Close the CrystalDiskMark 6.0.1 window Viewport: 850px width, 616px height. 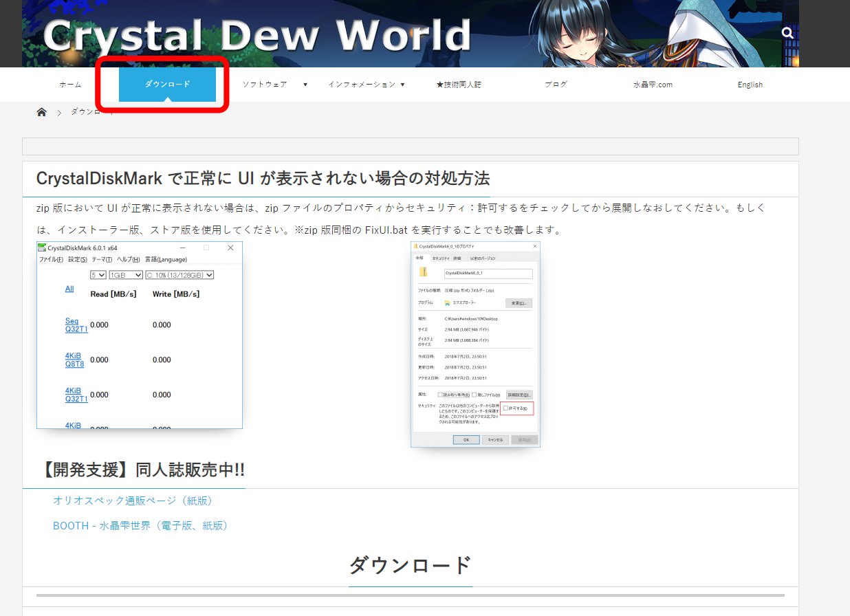230,247
